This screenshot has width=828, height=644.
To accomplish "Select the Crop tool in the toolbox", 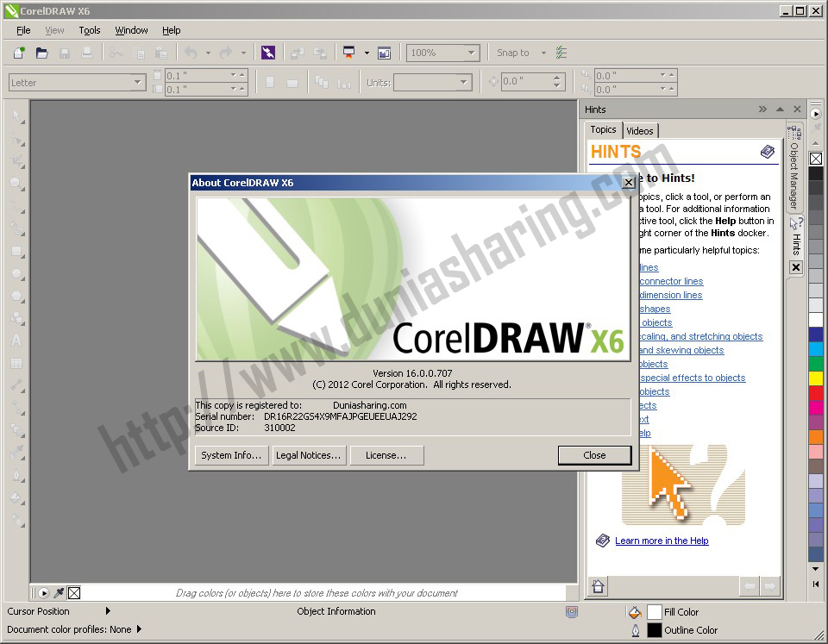I will (x=18, y=161).
